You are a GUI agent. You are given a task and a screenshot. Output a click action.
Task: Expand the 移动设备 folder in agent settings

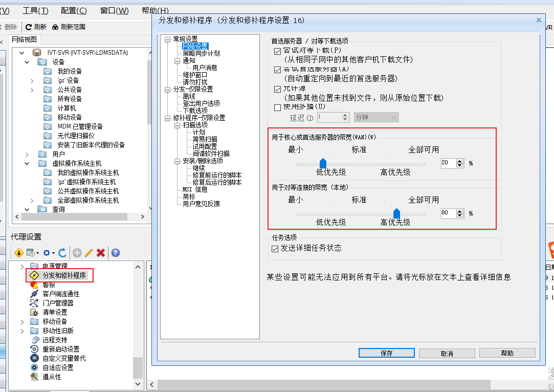(22, 321)
